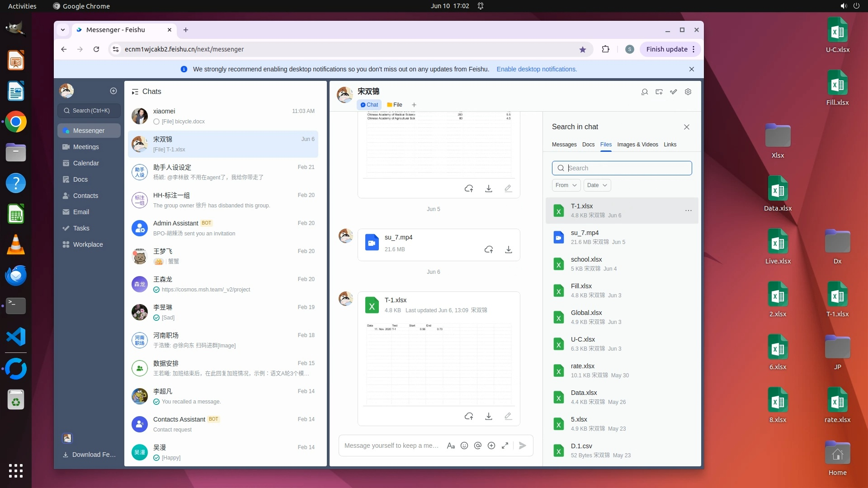
Task: Click the search field in Search in chat
Action: pyautogui.click(x=626, y=168)
